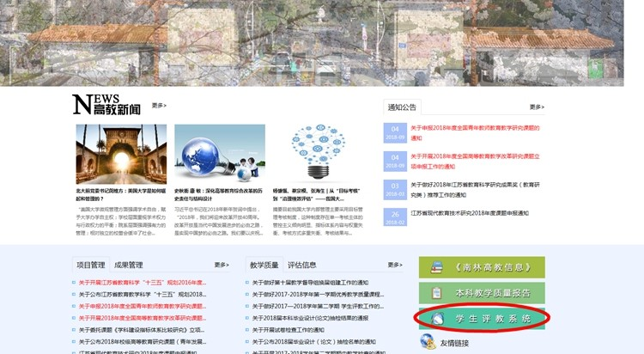Open the 《南林高教信息》 button
The image size is (644, 354).
[x=482, y=267]
